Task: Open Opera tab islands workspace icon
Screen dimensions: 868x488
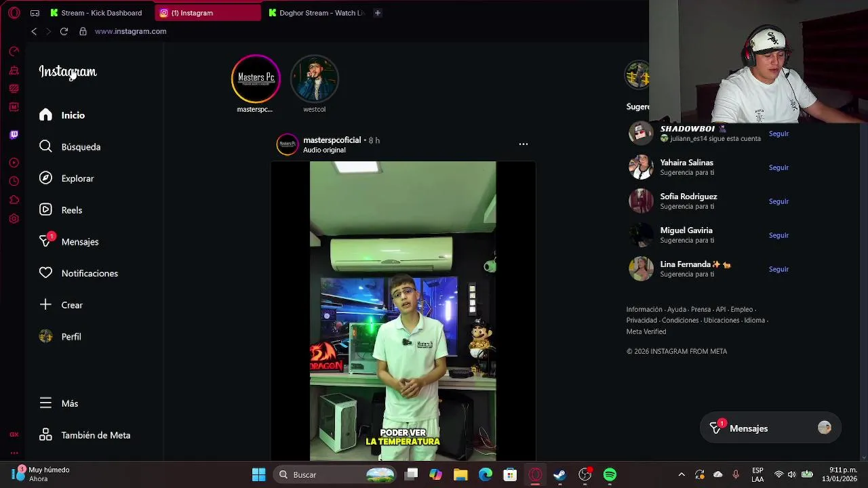Action: (35, 13)
